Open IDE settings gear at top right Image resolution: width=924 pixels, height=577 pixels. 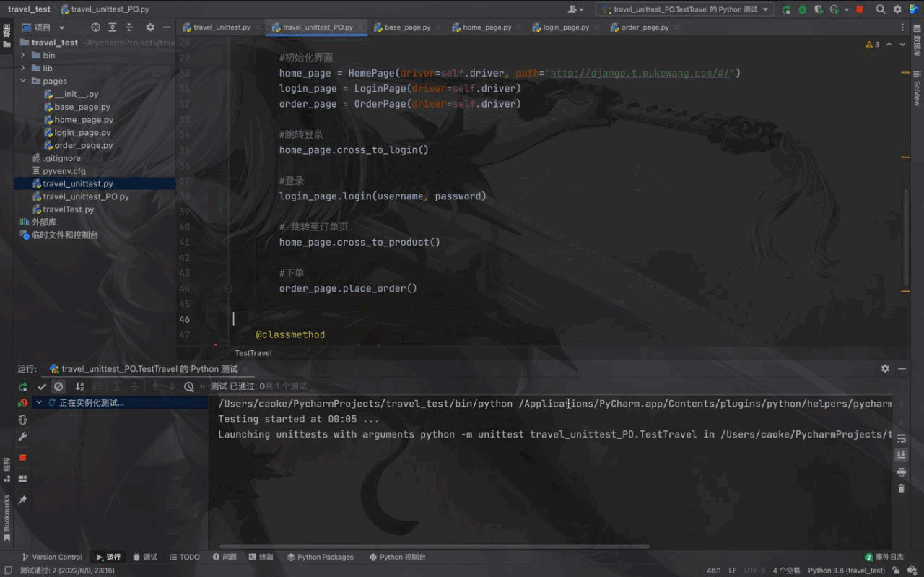[x=897, y=9]
